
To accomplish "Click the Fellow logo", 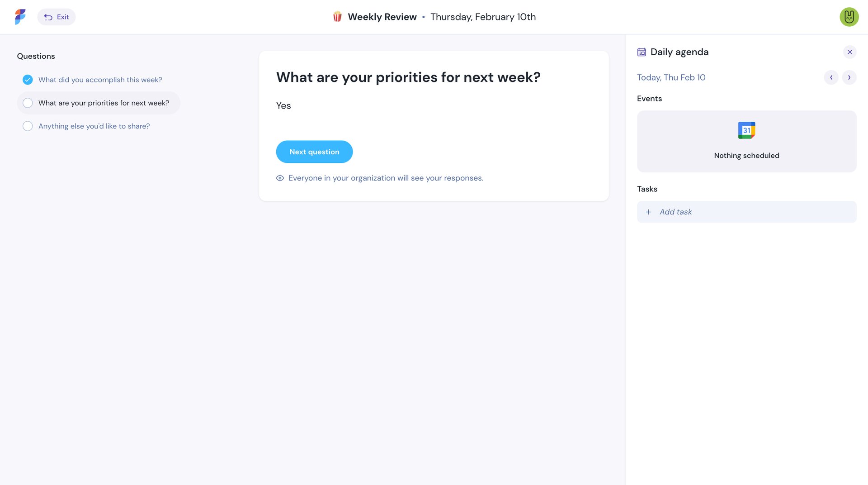I will click(19, 17).
